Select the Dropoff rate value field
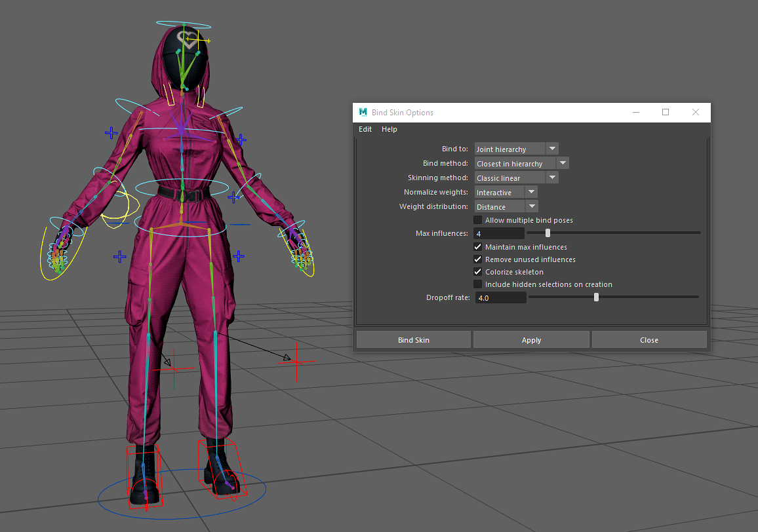 coord(500,297)
